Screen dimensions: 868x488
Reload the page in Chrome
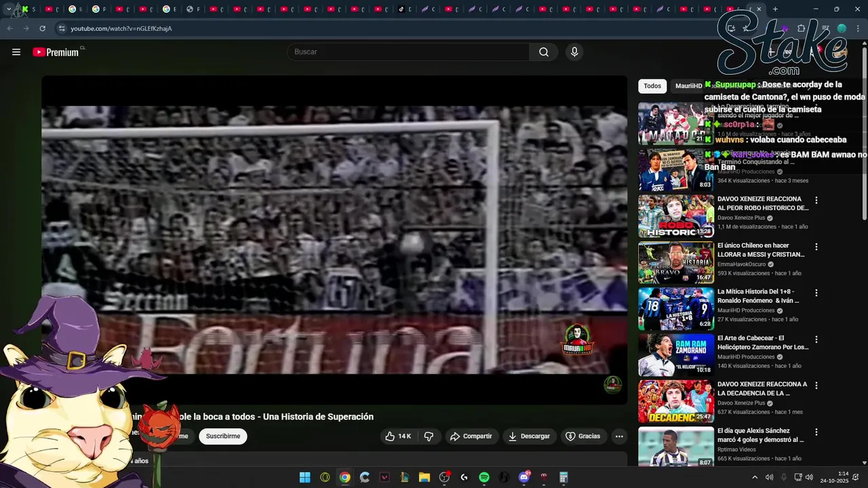(x=42, y=28)
